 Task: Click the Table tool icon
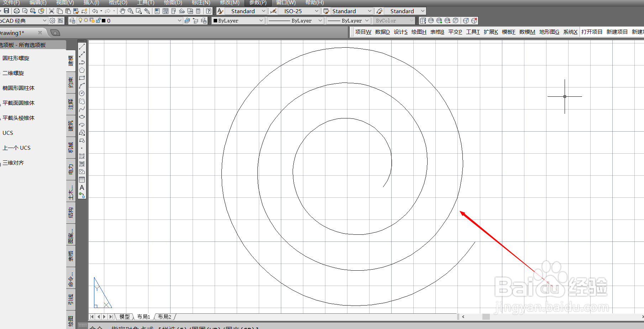[x=82, y=180]
